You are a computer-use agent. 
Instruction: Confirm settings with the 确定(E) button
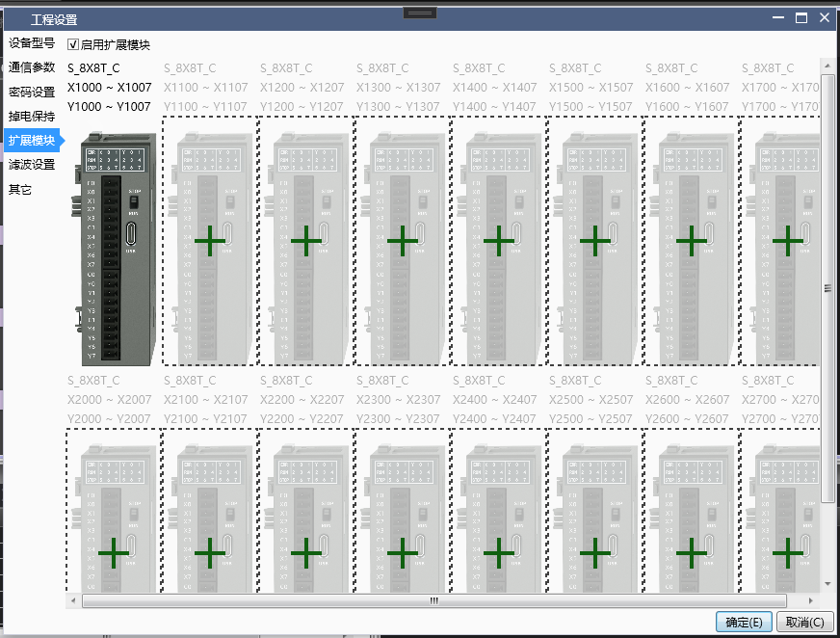click(743, 622)
